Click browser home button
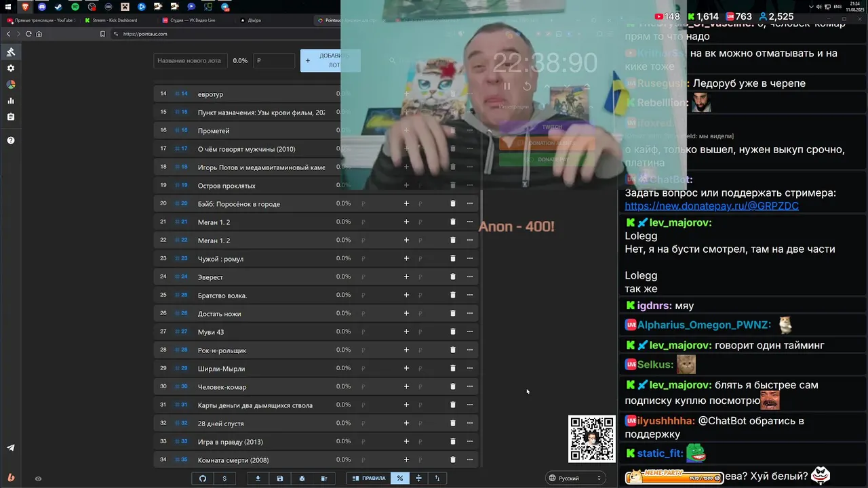Screen dimensions: 868x488 pos(39,34)
